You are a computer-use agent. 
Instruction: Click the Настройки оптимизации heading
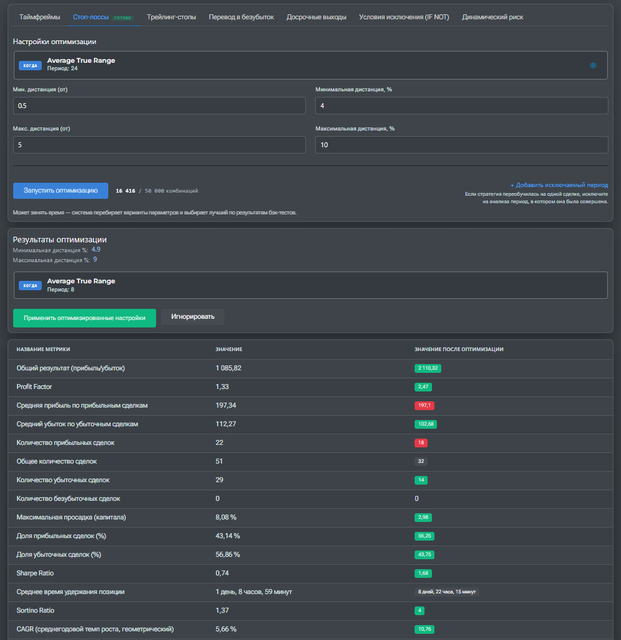coord(55,42)
